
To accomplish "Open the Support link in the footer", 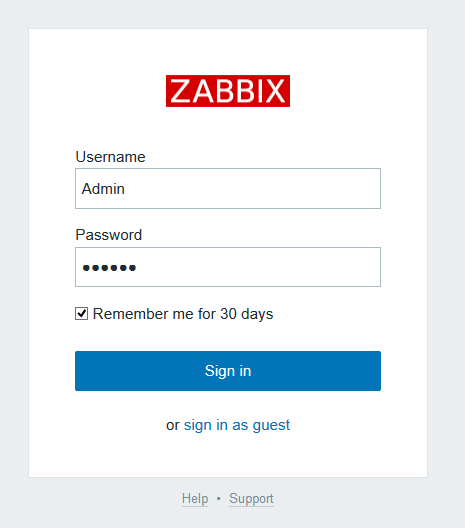I will [251, 498].
